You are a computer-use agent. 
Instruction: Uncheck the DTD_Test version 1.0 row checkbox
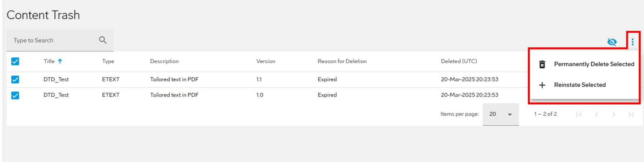click(15, 95)
